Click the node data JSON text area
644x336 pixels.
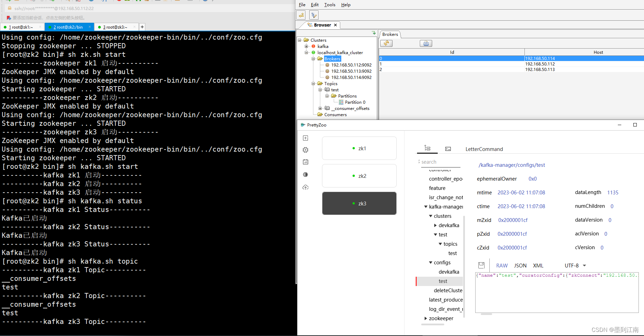point(557,292)
